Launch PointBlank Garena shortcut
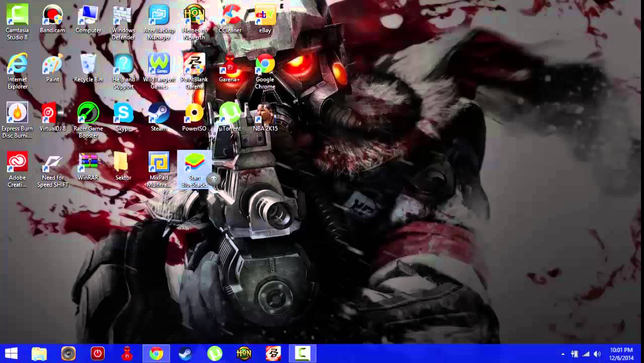This screenshot has height=363, width=644. [194, 71]
